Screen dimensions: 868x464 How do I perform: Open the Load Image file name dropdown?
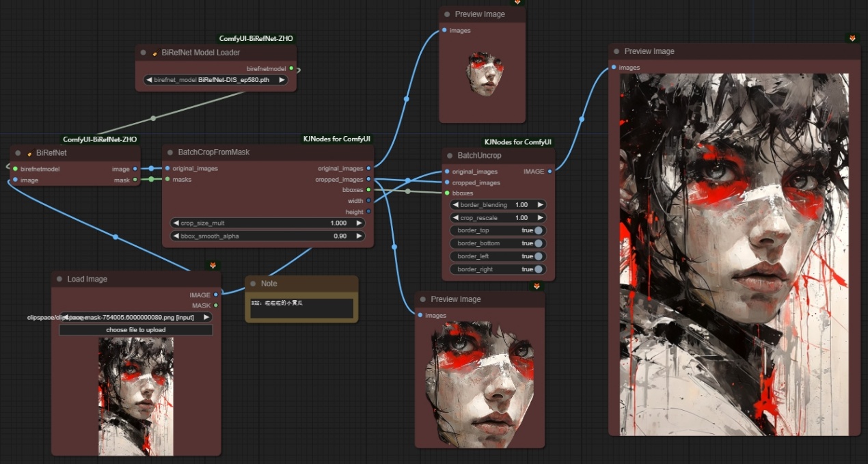pyautogui.click(x=135, y=318)
